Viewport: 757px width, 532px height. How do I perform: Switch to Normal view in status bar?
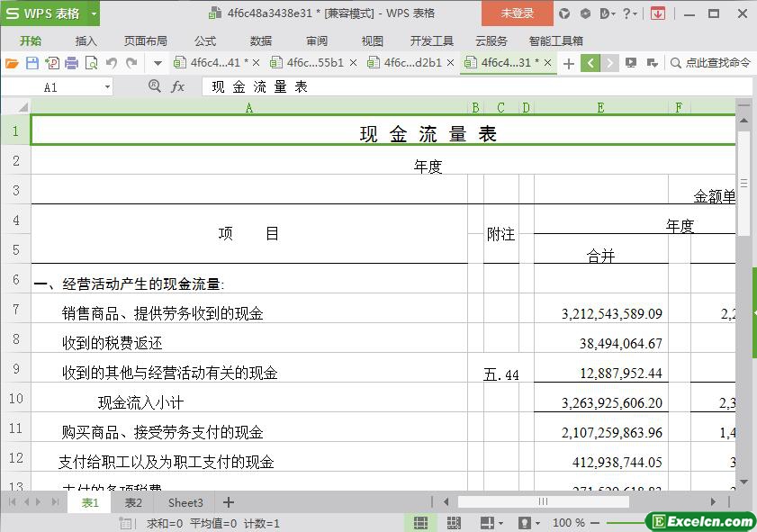click(420, 523)
